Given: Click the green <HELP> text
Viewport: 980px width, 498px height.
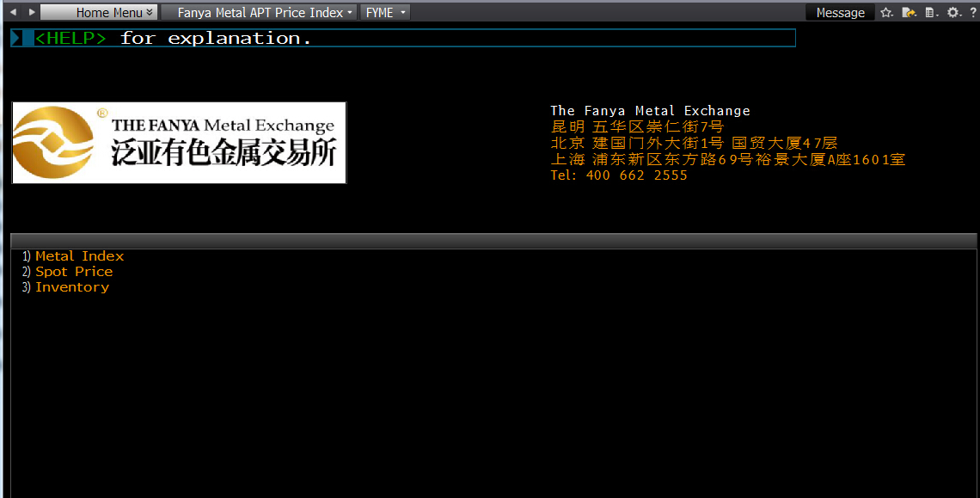Looking at the screenshot, I should [70, 38].
